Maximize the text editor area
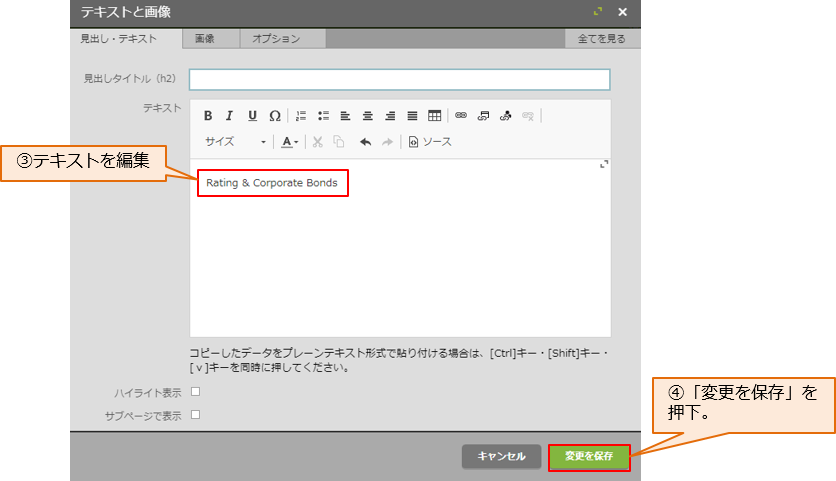836x481 pixels. [604, 164]
